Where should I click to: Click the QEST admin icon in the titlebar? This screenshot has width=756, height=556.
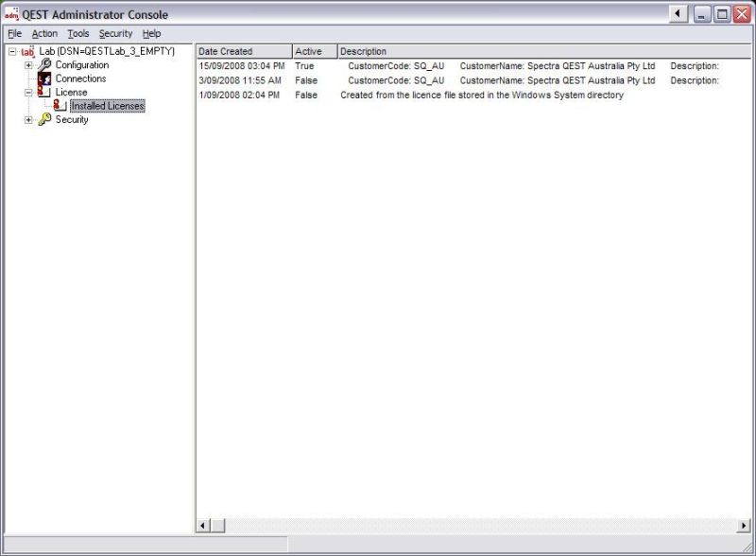(x=10, y=14)
